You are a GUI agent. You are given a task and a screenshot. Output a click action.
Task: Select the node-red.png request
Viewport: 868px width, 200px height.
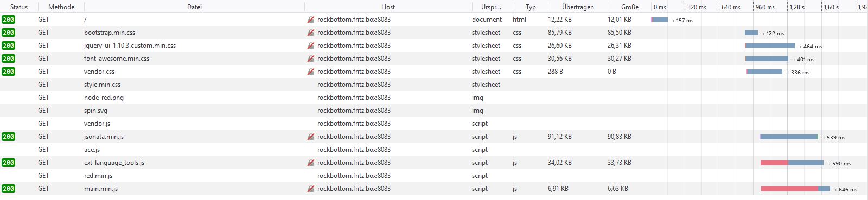pos(434,98)
